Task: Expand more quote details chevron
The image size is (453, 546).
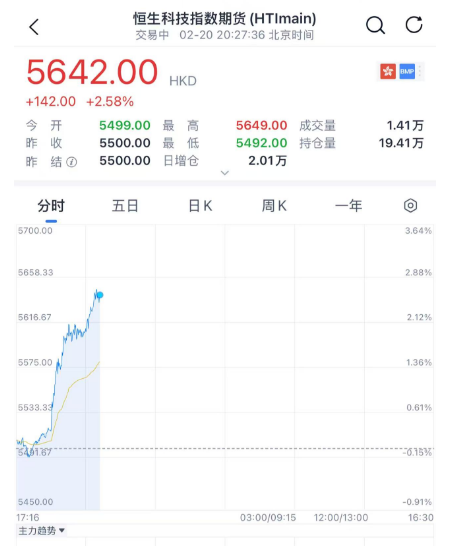Action: tap(225, 173)
